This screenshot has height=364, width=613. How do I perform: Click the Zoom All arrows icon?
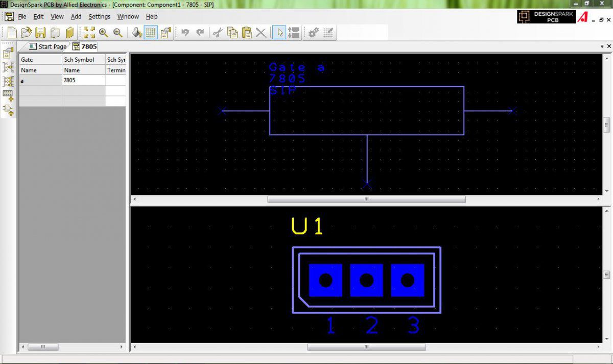click(x=89, y=33)
